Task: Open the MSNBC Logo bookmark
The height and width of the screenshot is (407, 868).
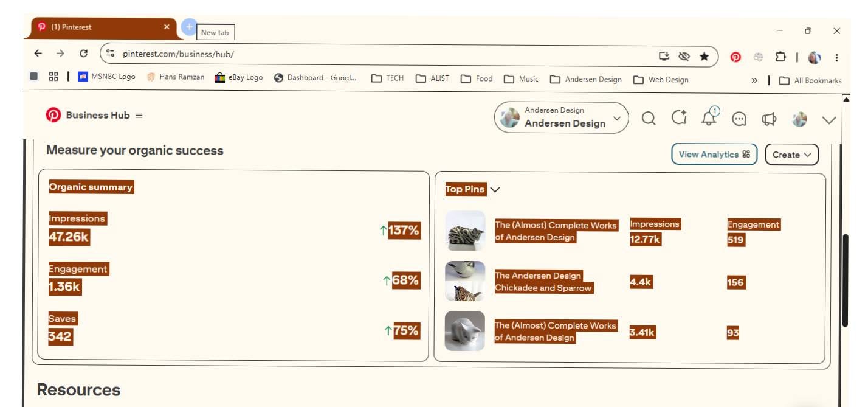Action: point(107,77)
